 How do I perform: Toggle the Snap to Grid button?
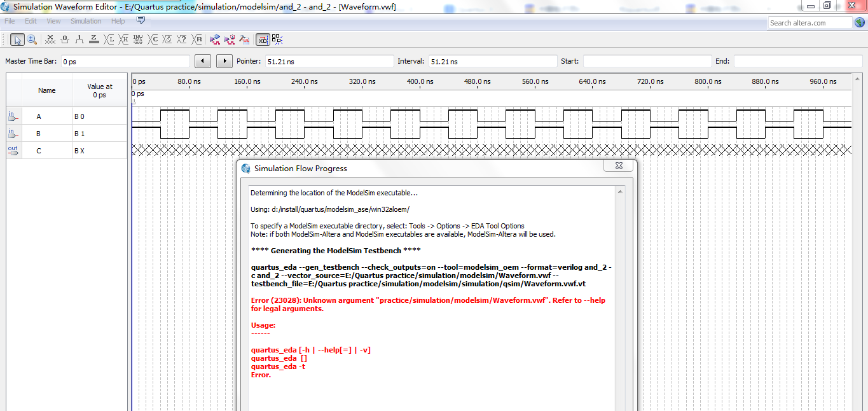click(263, 39)
